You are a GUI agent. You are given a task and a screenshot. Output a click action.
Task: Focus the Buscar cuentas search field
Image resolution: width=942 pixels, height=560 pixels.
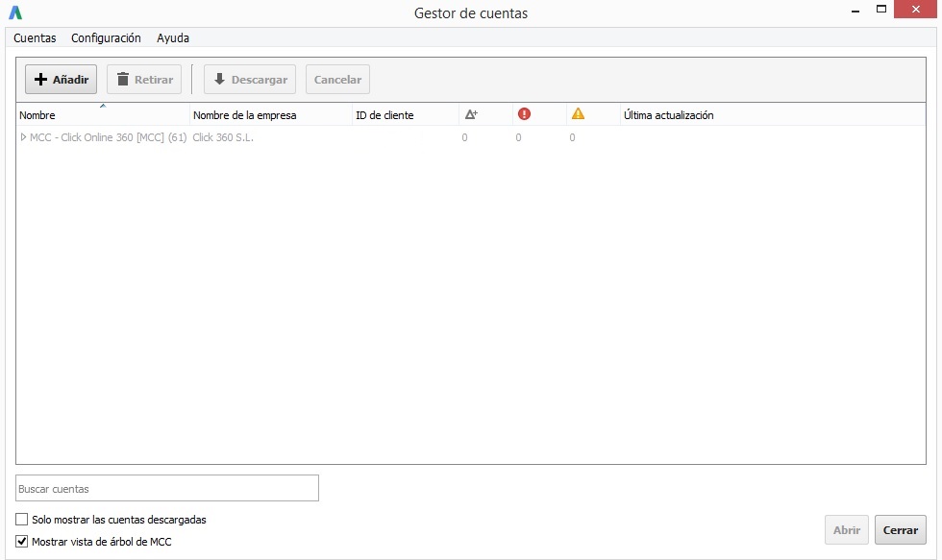click(x=167, y=489)
